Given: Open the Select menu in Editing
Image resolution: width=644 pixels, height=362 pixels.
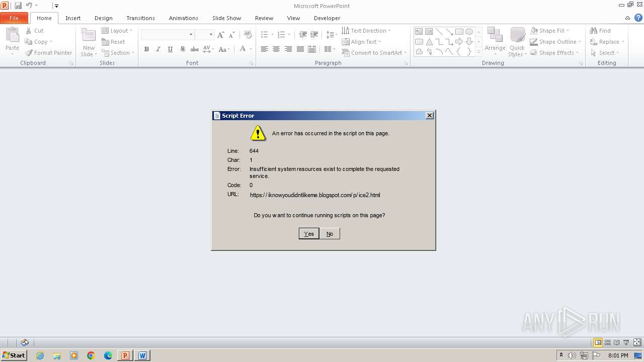Looking at the screenshot, I should coord(604,53).
